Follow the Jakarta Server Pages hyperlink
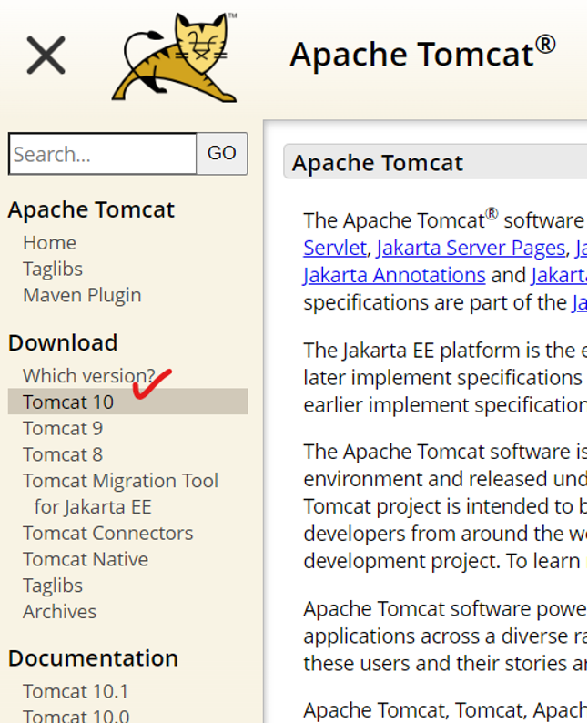 (471, 248)
